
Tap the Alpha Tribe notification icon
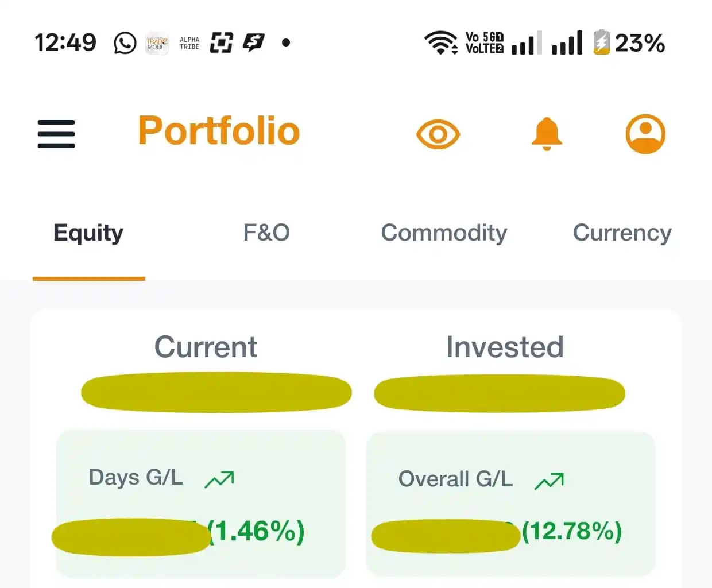click(x=189, y=43)
